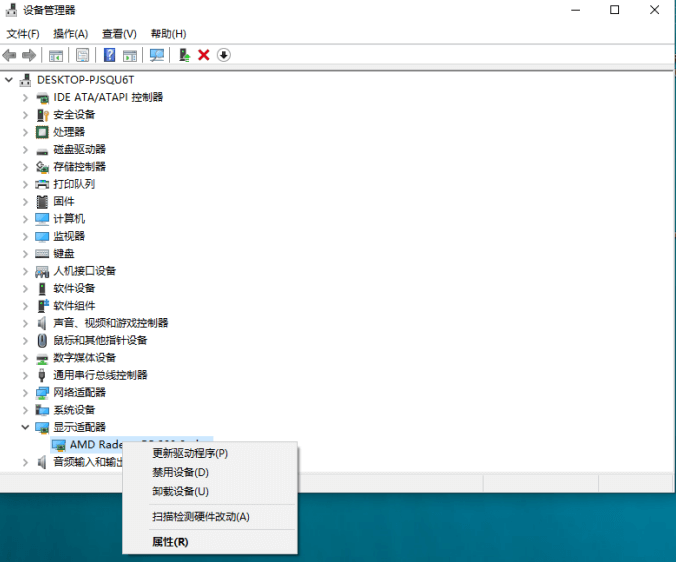The image size is (676, 562).
Task: Click the black down-arrow disable device icon
Action: point(223,55)
